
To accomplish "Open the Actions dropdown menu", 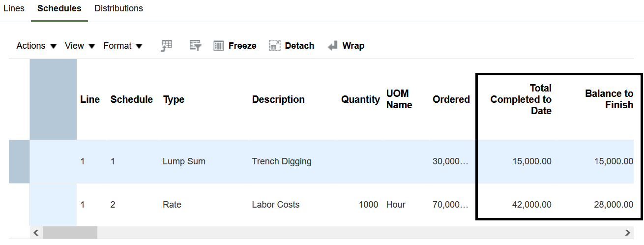I will [36, 46].
